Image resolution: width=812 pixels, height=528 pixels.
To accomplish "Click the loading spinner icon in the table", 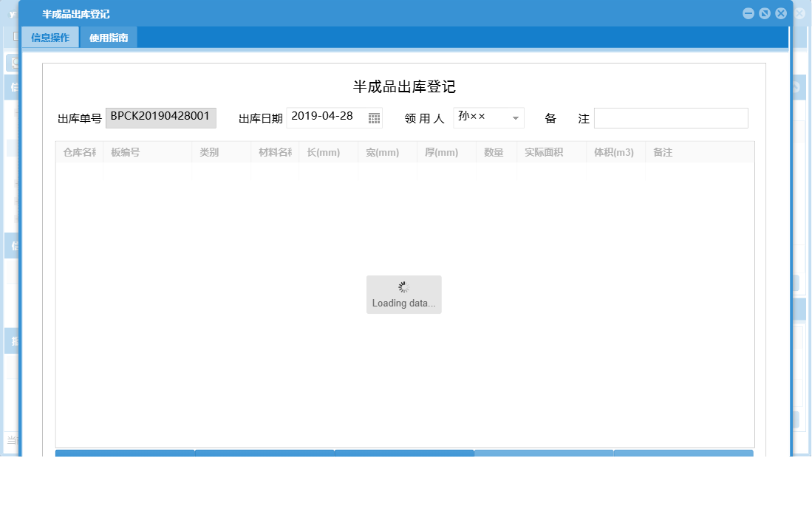I will (403, 288).
